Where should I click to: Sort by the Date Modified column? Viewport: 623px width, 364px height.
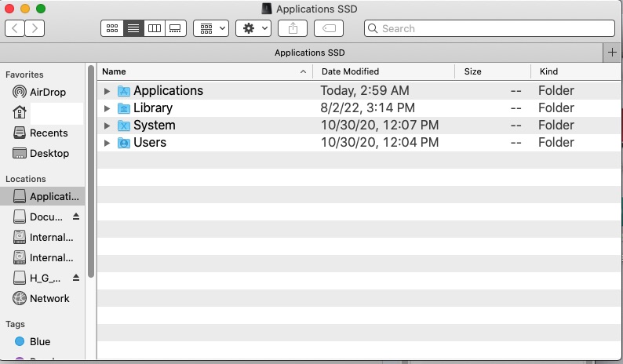pos(384,71)
